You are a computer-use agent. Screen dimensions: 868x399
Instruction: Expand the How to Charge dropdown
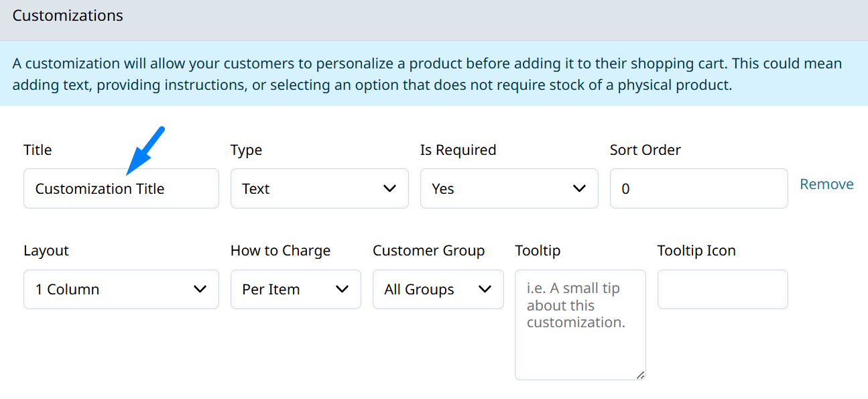pos(296,290)
